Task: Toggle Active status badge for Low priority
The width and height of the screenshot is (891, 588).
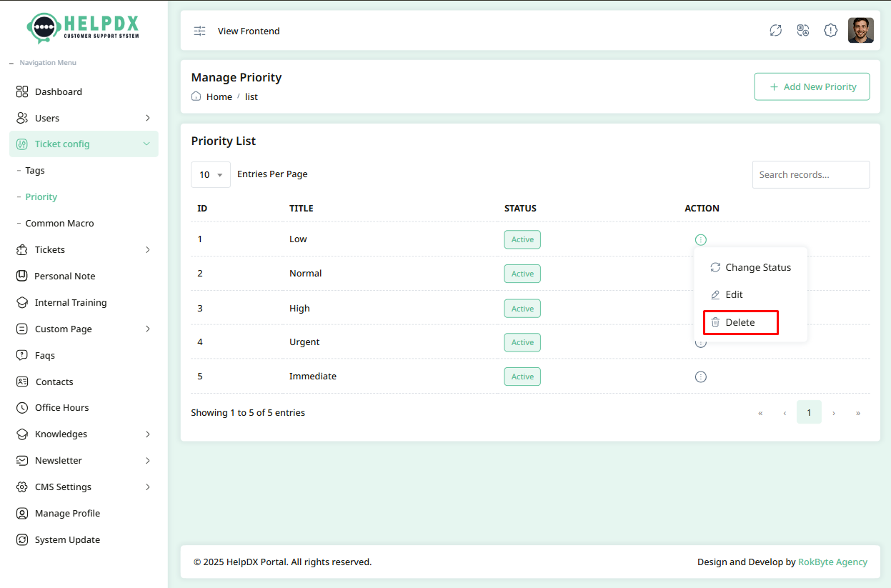Action: point(522,239)
